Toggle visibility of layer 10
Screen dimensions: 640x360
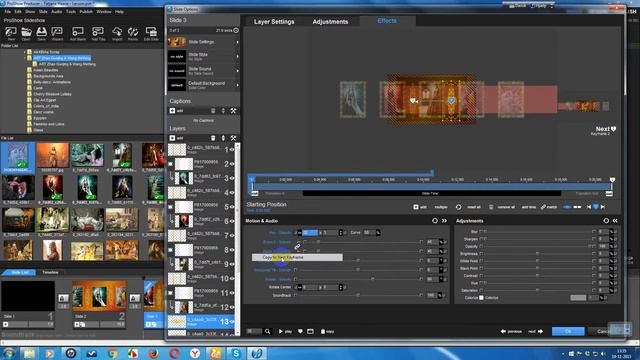[232, 279]
